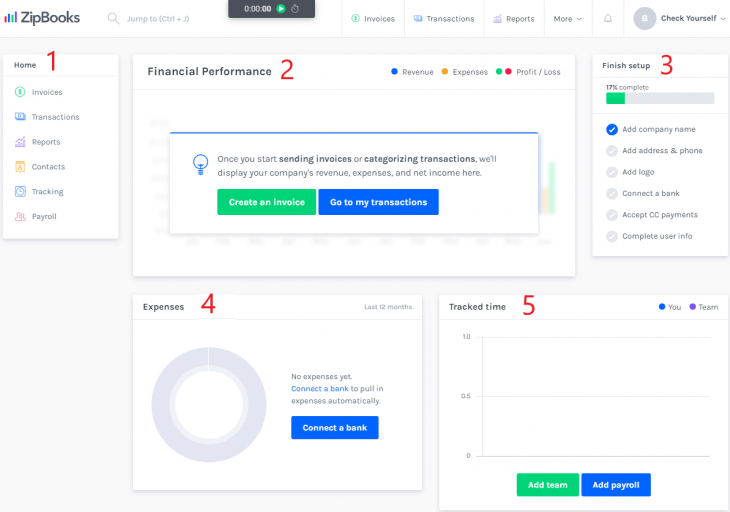Check the Add logo circle

pos(612,172)
